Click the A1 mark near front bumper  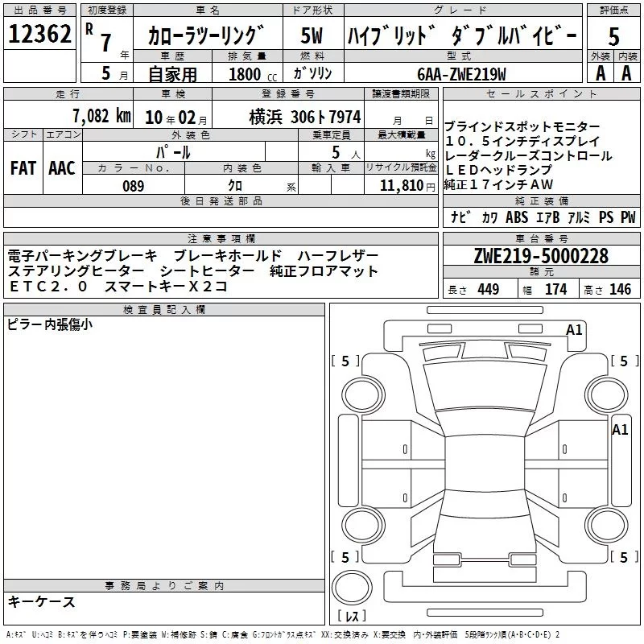click(574, 329)
